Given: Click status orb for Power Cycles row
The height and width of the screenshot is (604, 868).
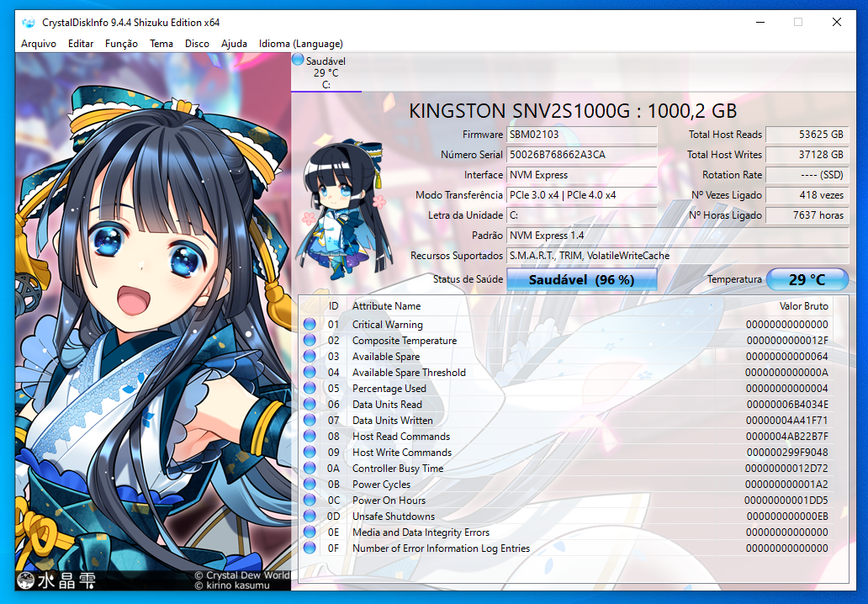Looking at the screenshot, I should click(310, 484).
